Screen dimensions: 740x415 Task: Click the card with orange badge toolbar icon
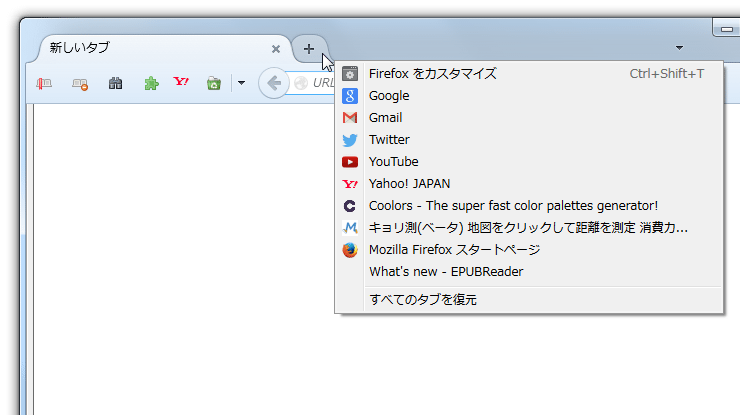point(80,84)
